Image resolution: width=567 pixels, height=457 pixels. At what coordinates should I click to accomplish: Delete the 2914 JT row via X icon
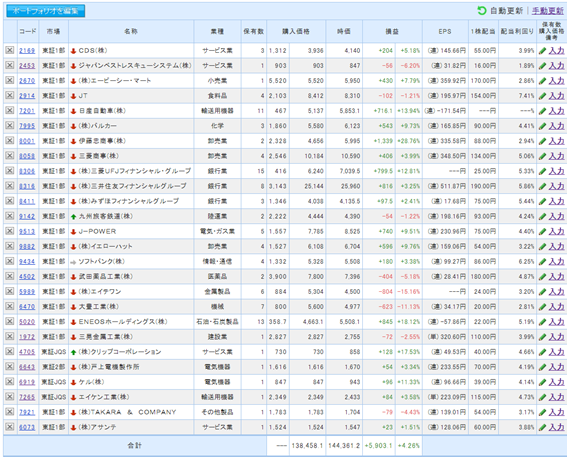(10, 95)
